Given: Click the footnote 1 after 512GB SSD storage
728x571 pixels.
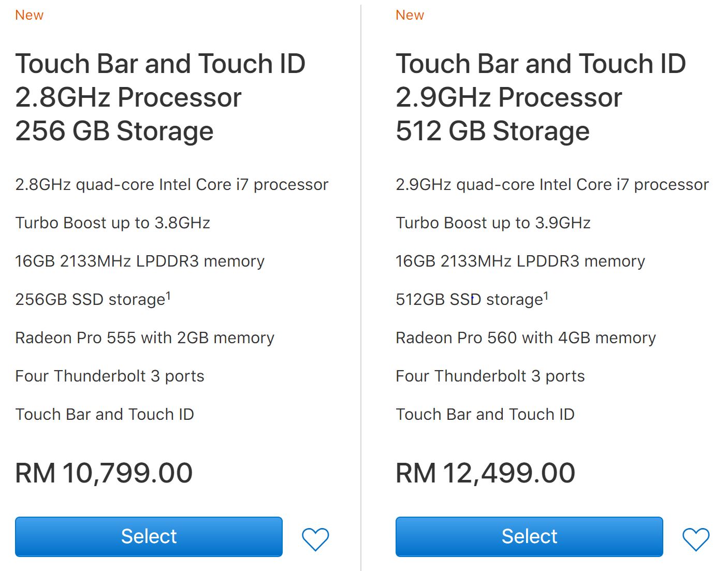Looking at the screenshot, I should point(546,296).
